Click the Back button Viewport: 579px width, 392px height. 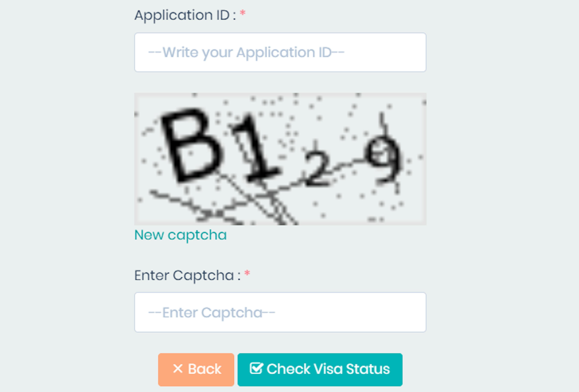196,370
